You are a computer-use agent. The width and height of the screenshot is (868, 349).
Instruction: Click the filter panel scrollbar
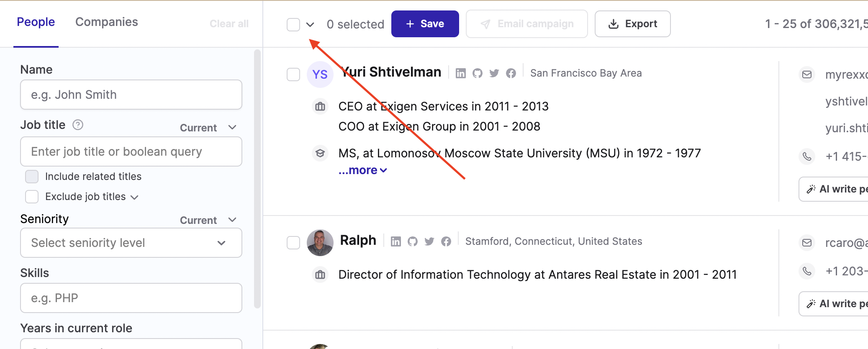point(257,179)
